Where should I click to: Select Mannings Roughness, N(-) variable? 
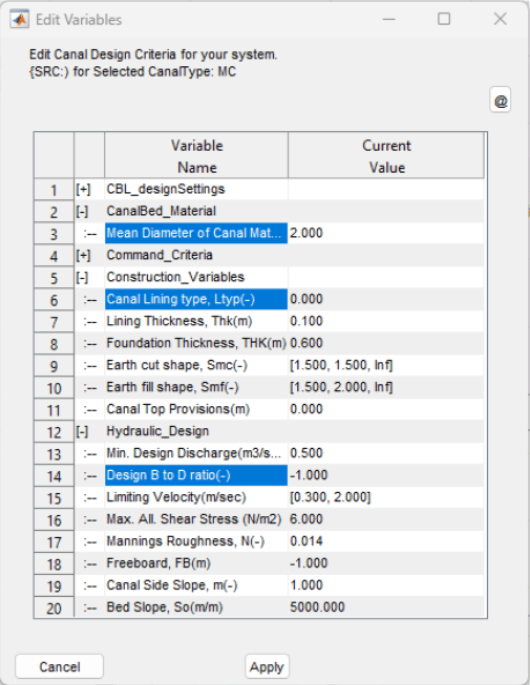tap(196, 541)
